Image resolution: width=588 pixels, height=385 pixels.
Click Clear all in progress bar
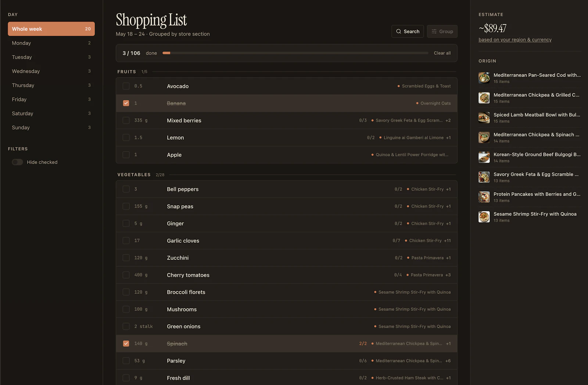pyautogui.click(x=442, y=53)
